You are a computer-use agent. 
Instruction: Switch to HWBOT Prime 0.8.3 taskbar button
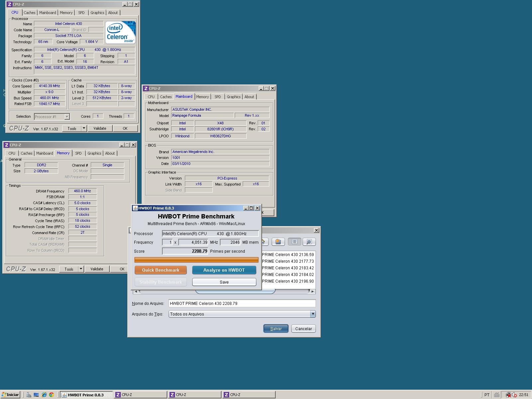tap(86, 395)
